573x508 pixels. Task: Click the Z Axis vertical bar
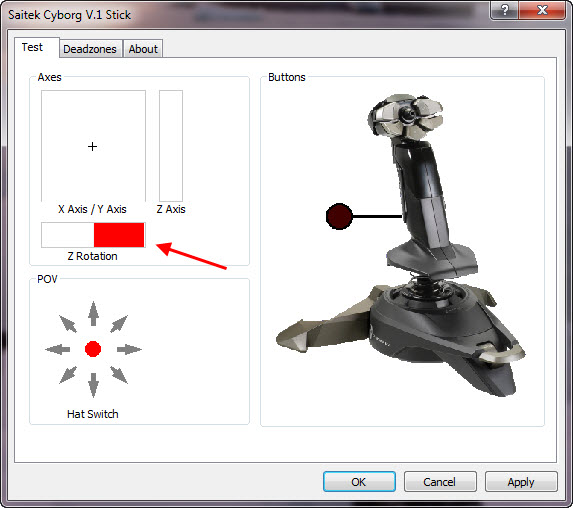[x=171, y=146]
